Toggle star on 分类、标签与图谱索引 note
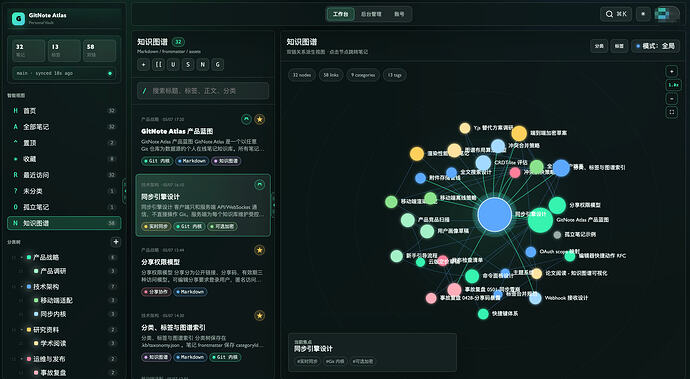The width and height of the screenshot is (690, 379). pos(260,316)
